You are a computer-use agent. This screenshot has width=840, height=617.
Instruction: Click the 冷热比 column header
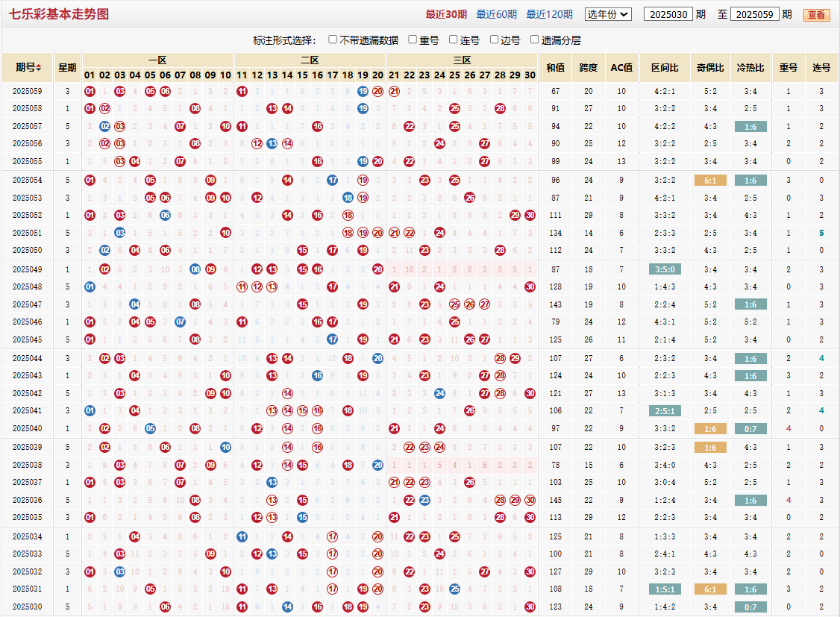[x=750, y=67]
